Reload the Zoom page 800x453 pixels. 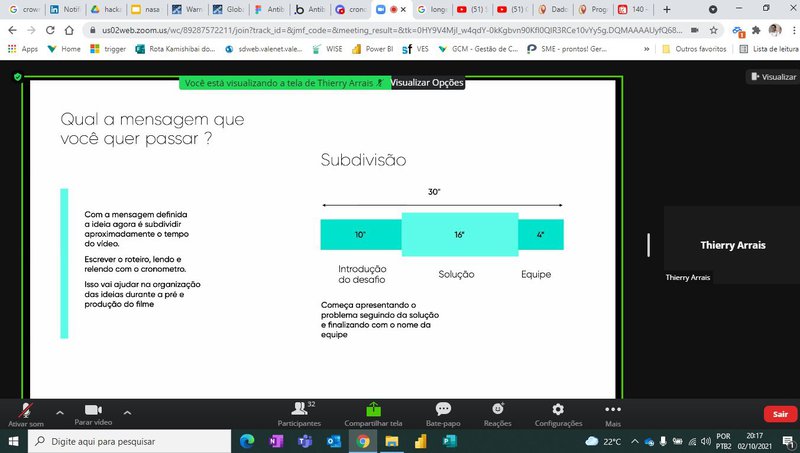click(x=50, y=30)
